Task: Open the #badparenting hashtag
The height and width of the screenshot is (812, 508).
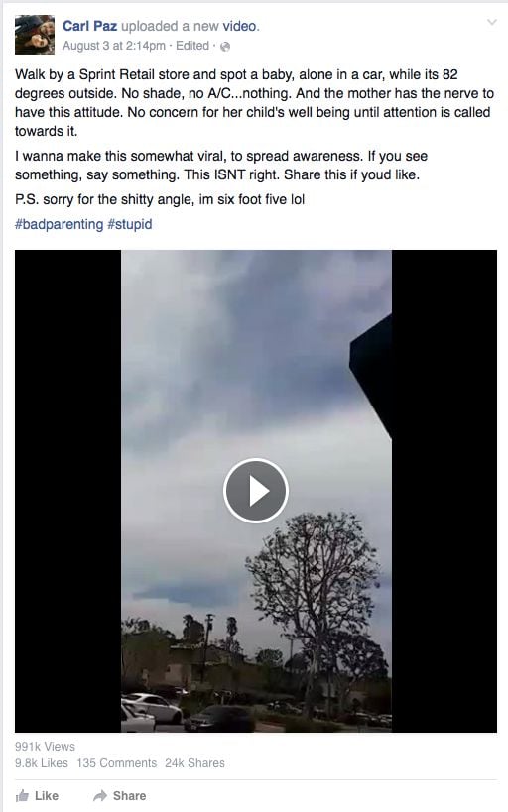Action: click(60, 224)
